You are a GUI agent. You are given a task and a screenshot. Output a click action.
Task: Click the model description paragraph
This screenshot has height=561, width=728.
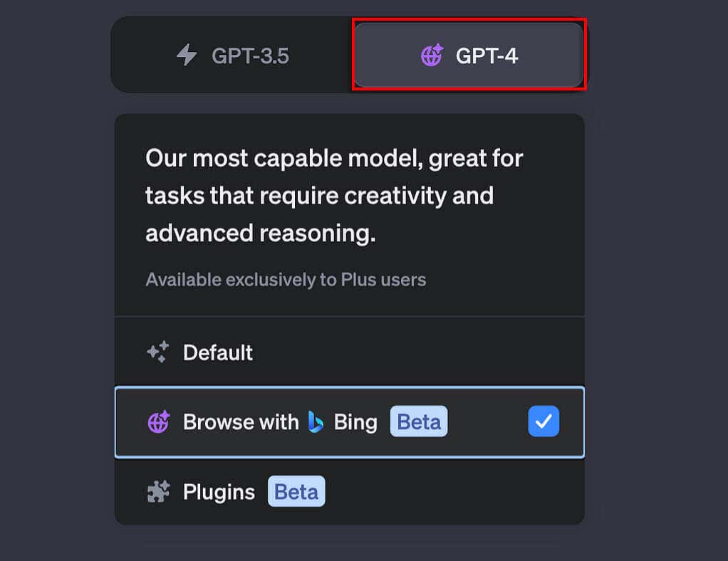click(x=333, y=196)
